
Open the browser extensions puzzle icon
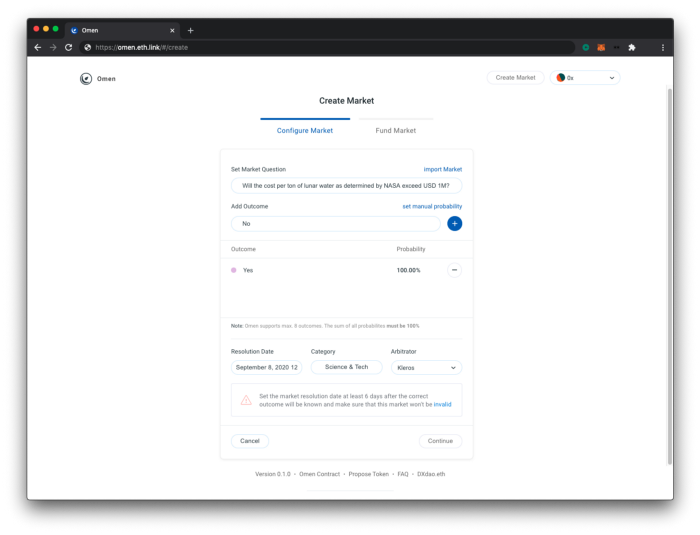point(632,47)
